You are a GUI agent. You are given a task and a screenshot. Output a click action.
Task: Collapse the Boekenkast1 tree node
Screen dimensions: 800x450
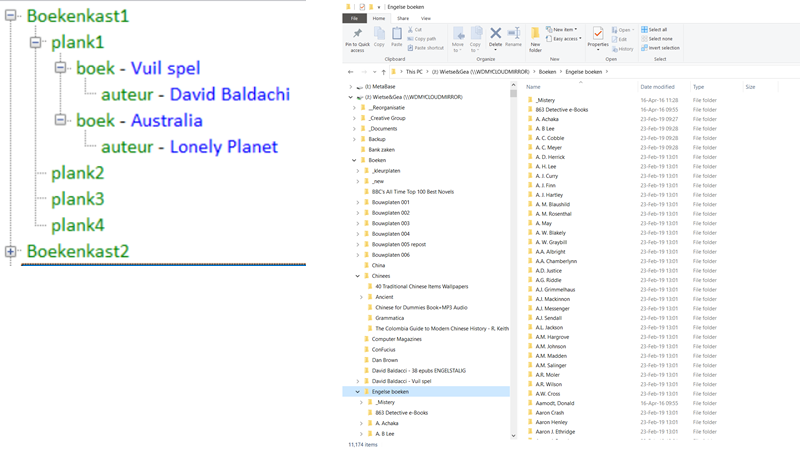pos(11,17)
